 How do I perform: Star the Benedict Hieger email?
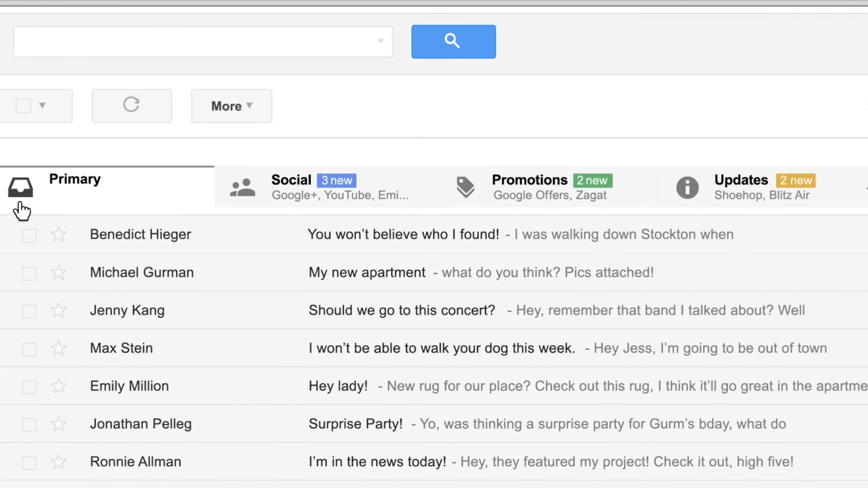[x=59, y=234]
